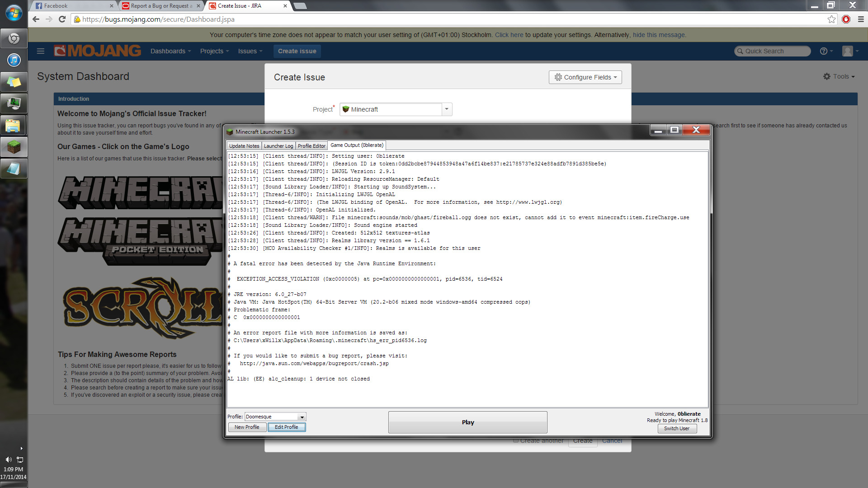Click the Adblock extension icon
This screenshot has height=488, width=868.
pyautogui.click(x=846, y=19)
